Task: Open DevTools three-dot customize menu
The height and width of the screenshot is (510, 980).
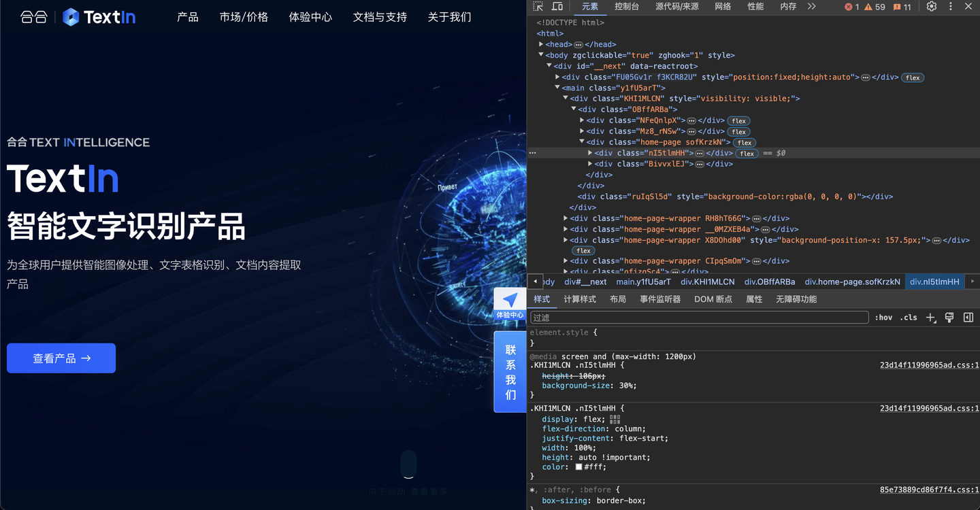Action: pos(951,6)
